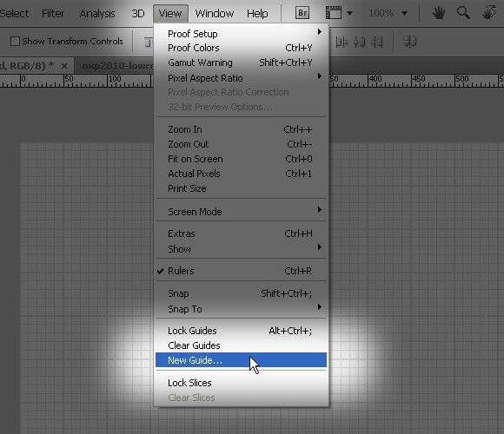Open the Window menu

tap(215, 14)
